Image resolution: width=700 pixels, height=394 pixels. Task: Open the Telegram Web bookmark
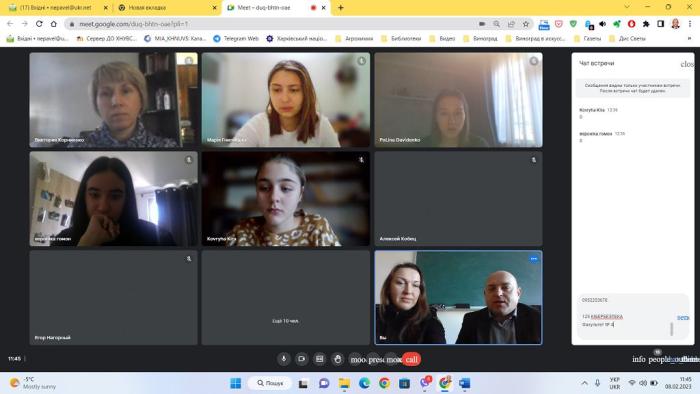coord(236,39)
